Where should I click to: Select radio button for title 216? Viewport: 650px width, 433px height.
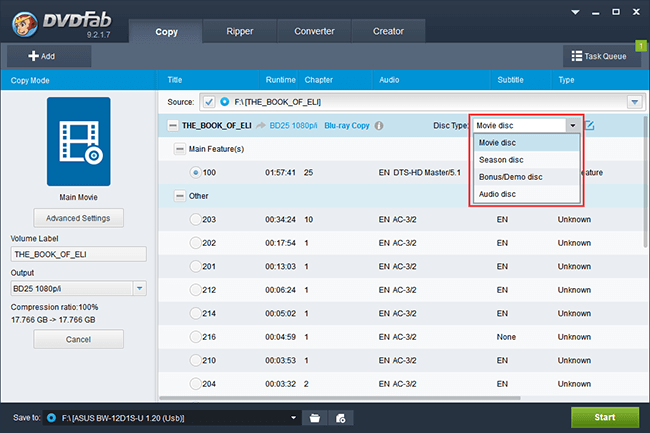click(x=195, y=337)
